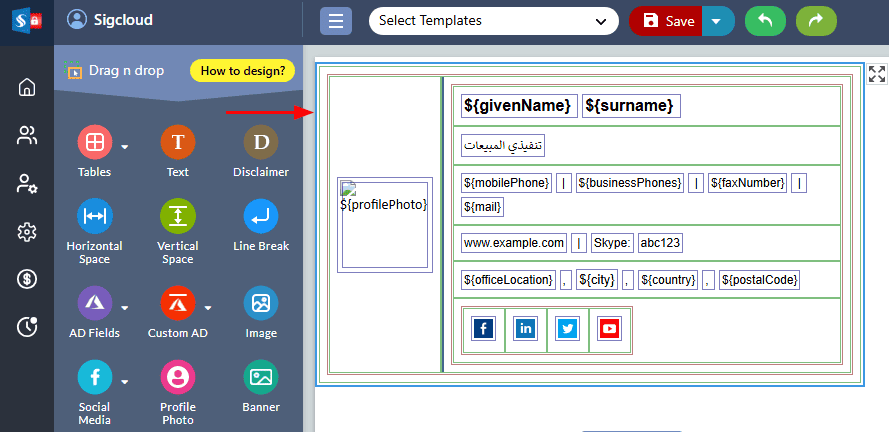Select the Text element icon

click(177, 142)
